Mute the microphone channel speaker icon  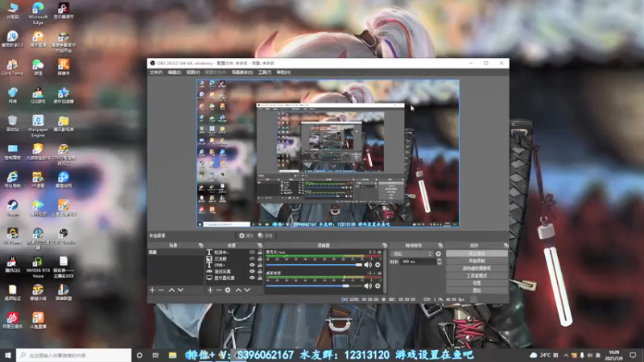coord(368,265)
